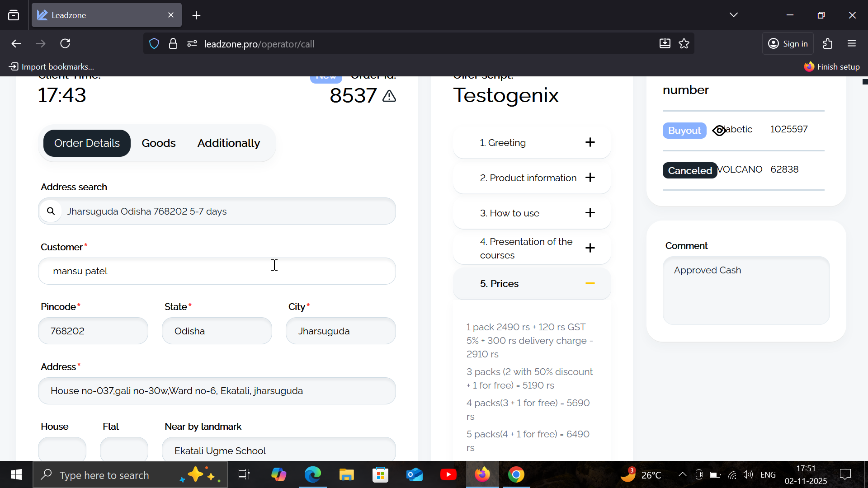Click into the Customer name field

click(x=217, y=271)
